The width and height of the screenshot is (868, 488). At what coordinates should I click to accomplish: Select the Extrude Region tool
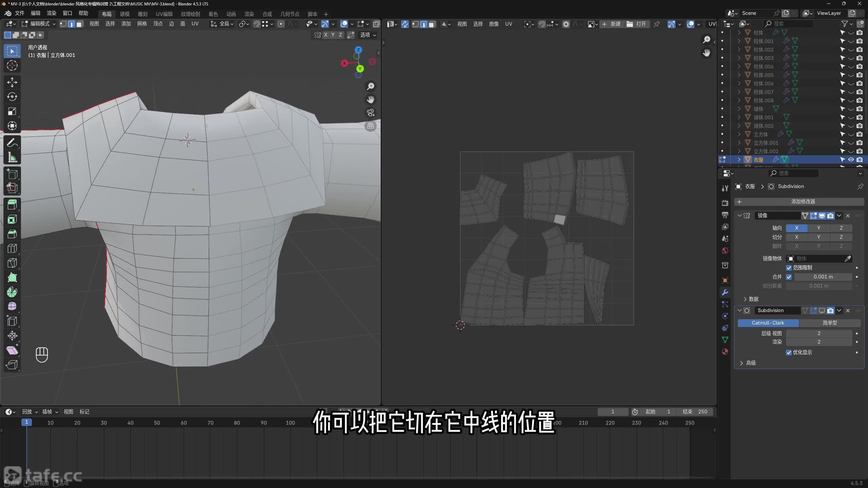(x=12, y=205)
